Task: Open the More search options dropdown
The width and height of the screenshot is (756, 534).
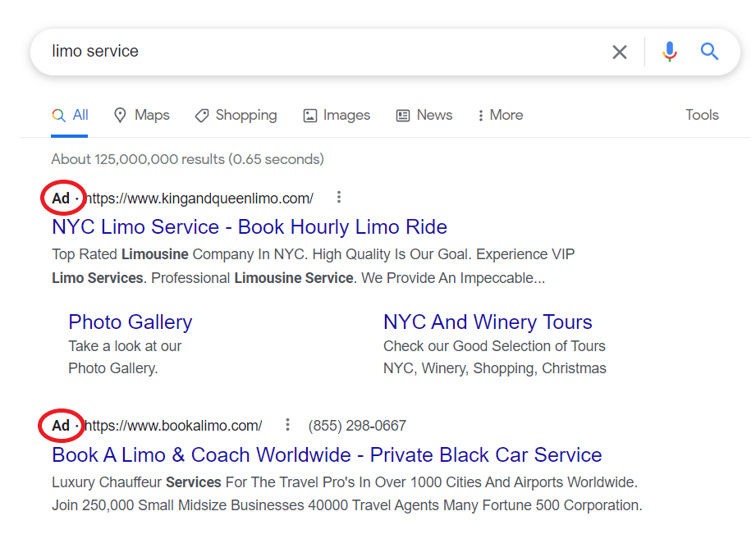Action: click(499, 115)
